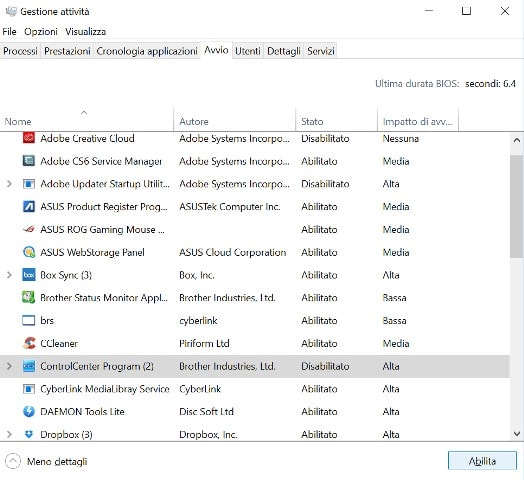Click the Meno dettagli label
Image resolution: width=524 pixels, height=480 pixels.
[x=57, y=462]
